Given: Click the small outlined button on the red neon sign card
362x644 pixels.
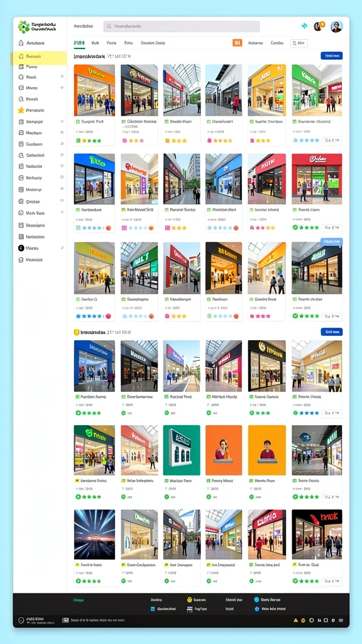Looking at the screenshot, I should coord(332,581).
